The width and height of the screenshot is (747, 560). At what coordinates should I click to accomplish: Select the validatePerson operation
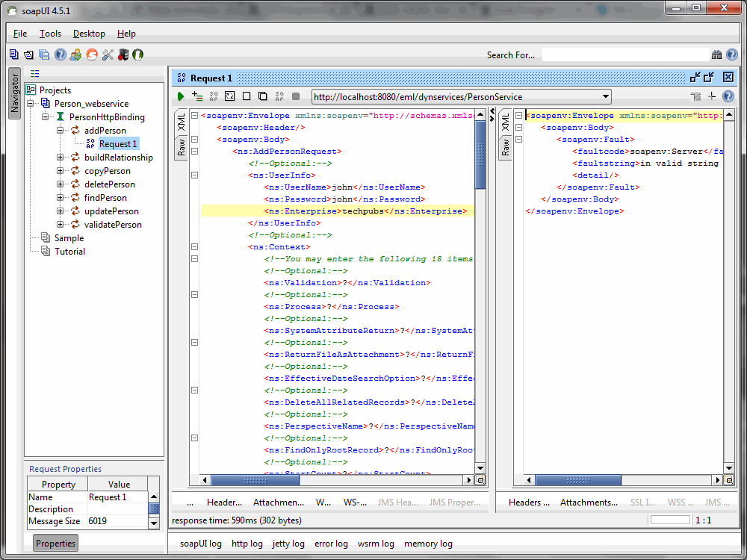[113, 225]
